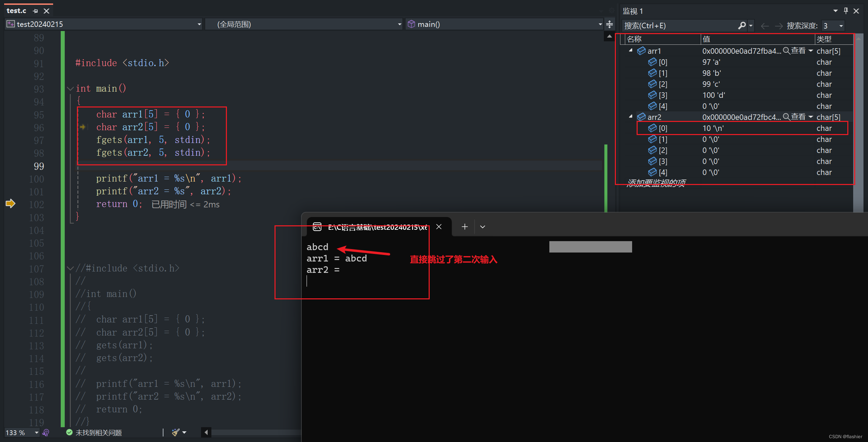868x442 pixels.
Task: Click the IntelliCode icon beside zoom percentage
Action: (46, 432)
